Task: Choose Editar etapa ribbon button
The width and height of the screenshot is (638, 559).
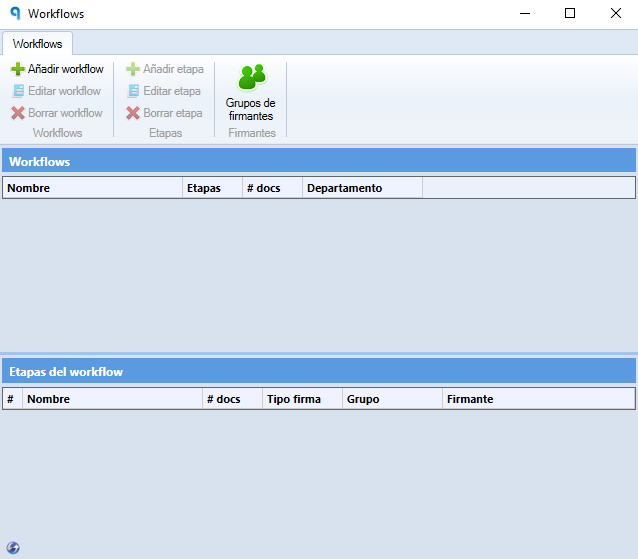Action: 164,91
